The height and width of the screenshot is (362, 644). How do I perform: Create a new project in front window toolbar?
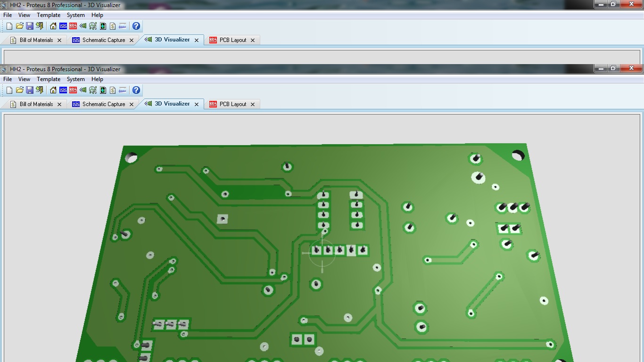pos(9,90)
